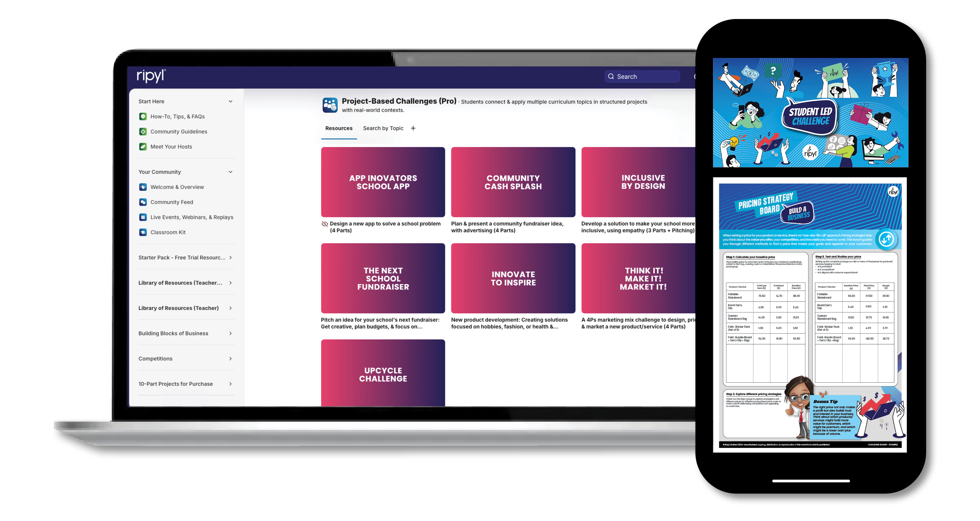This screenshot has height=521, width=980.
Task: Click the Live Events calendar icon
Action: [143, 217]
